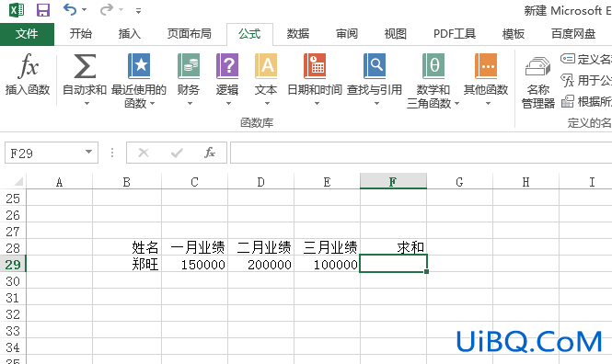This screenshot has height=364, width=612.
Task: Open the 日期和时间 functions icon
Action: pos(315,66)
